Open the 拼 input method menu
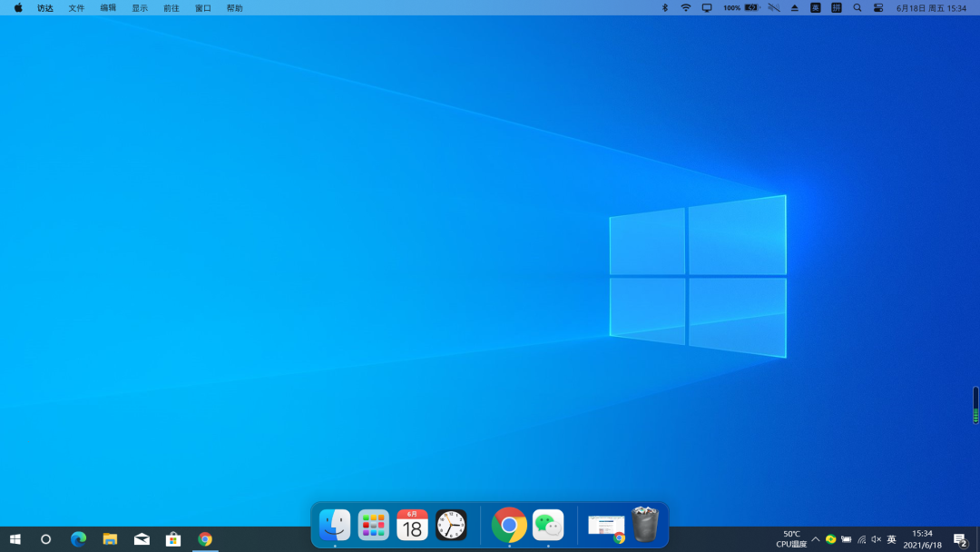Viewport: 980px width, 552px height. pyautogui.click(x=837, y=8)
